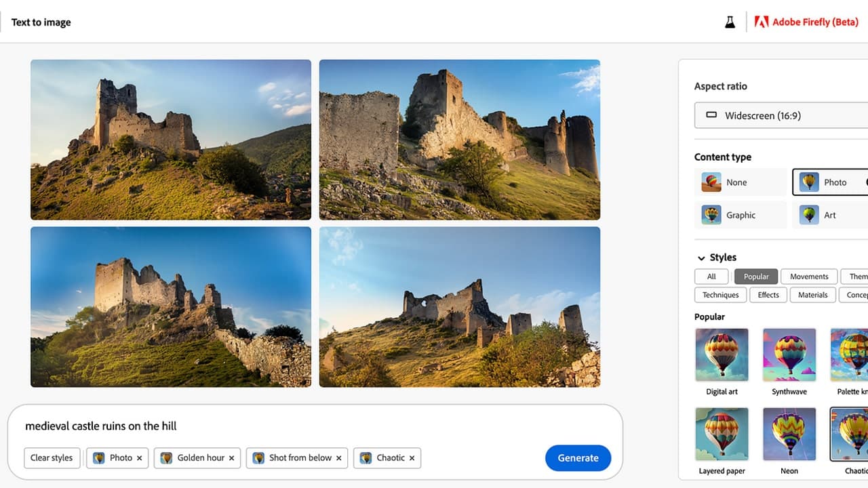Remove the Golden hour tag
Image resolution: width=868 pixels, height=488 pixels.
click(231, 458)
